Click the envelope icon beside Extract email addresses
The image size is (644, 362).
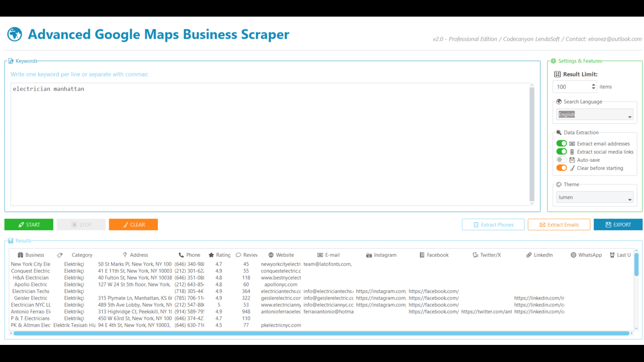point(572,144)
